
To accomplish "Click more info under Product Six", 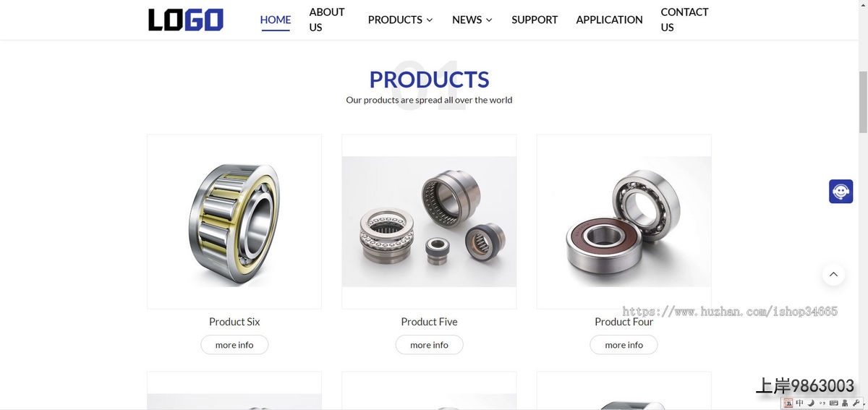I will click(234, 345).
